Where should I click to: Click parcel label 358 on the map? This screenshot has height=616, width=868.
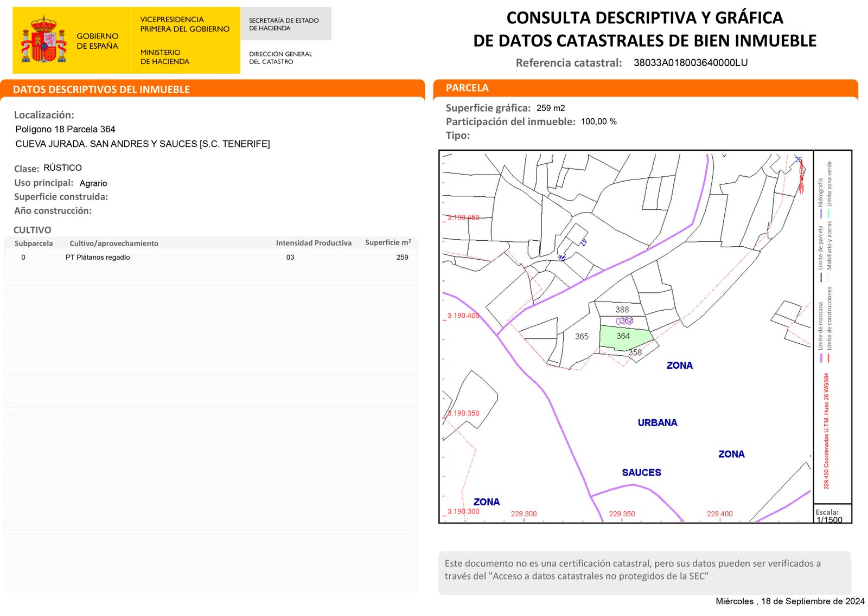pos(635,352)
